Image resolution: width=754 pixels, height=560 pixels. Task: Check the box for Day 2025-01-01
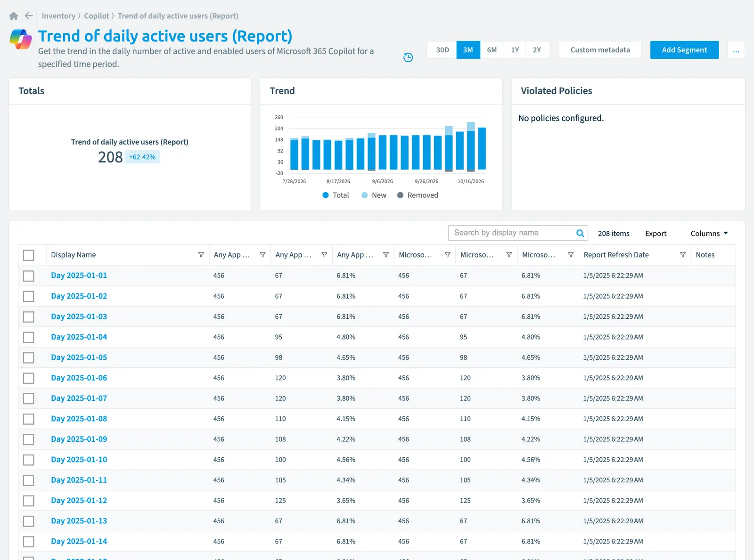(29, 276)
